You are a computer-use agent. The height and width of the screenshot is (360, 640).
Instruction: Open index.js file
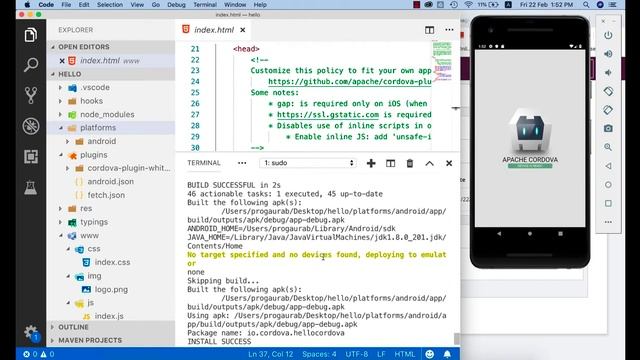coord(109,316)
